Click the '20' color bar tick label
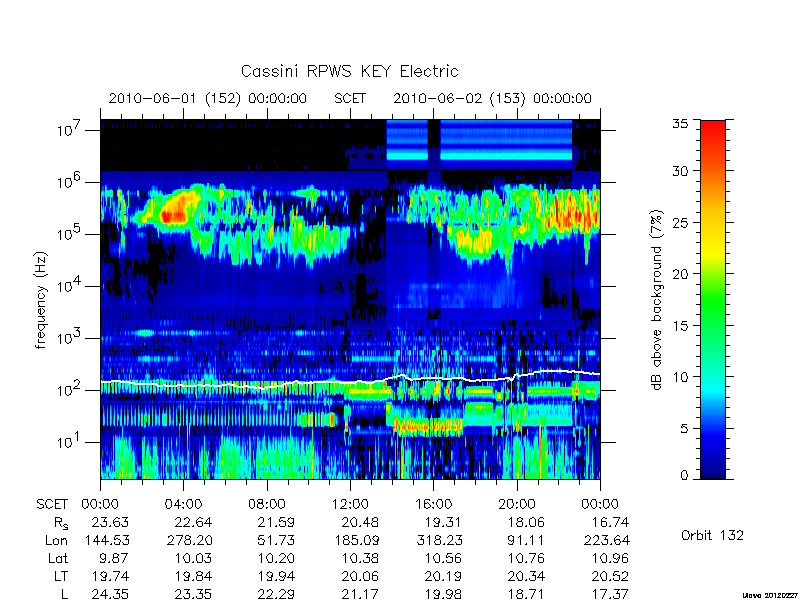This screenshot has height=600, width=800. coord(681,273)
